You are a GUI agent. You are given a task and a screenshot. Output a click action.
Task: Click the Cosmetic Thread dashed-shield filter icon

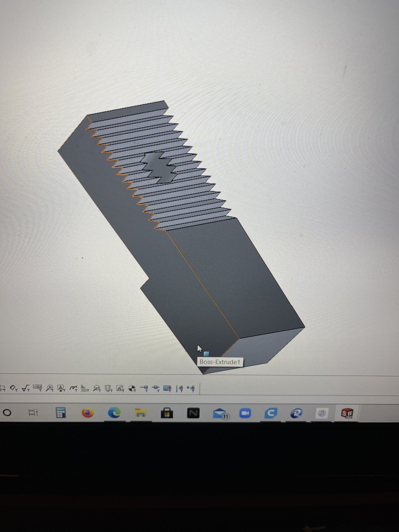tap(108, 388)
